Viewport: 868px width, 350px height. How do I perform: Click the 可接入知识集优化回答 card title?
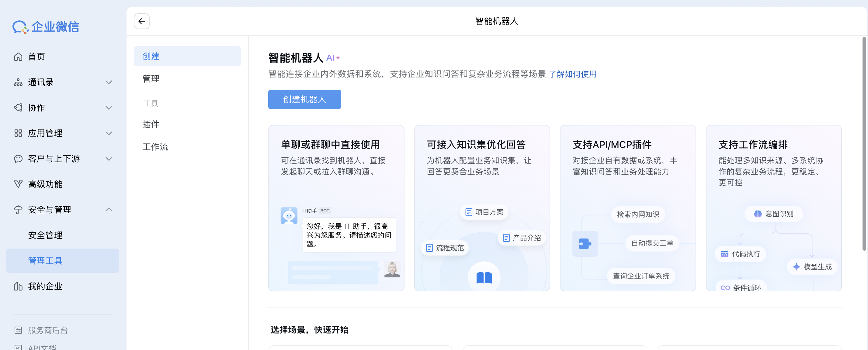click(x=477, y=145)
